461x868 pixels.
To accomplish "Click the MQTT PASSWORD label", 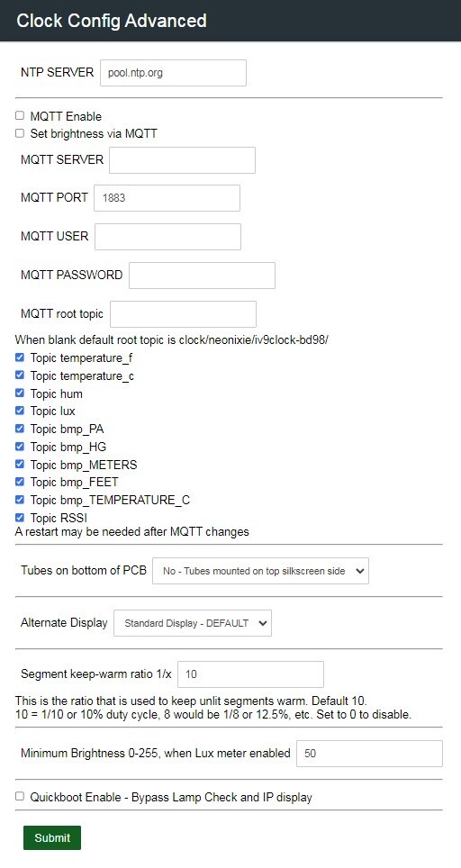I will click(x=71, y=276).
